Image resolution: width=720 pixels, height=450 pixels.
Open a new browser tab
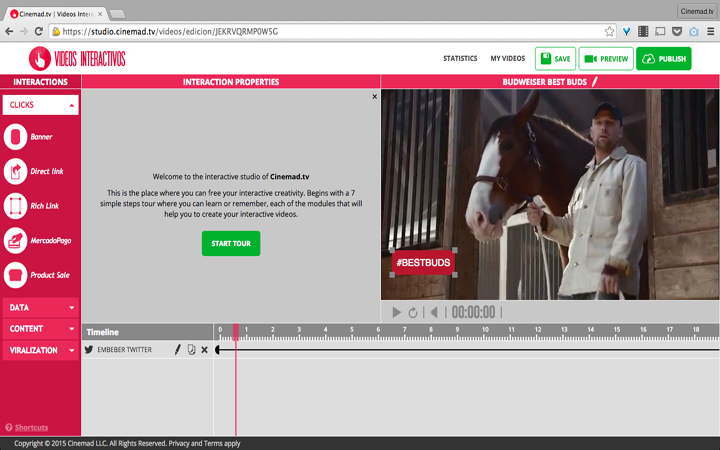[x=117, y=14]
